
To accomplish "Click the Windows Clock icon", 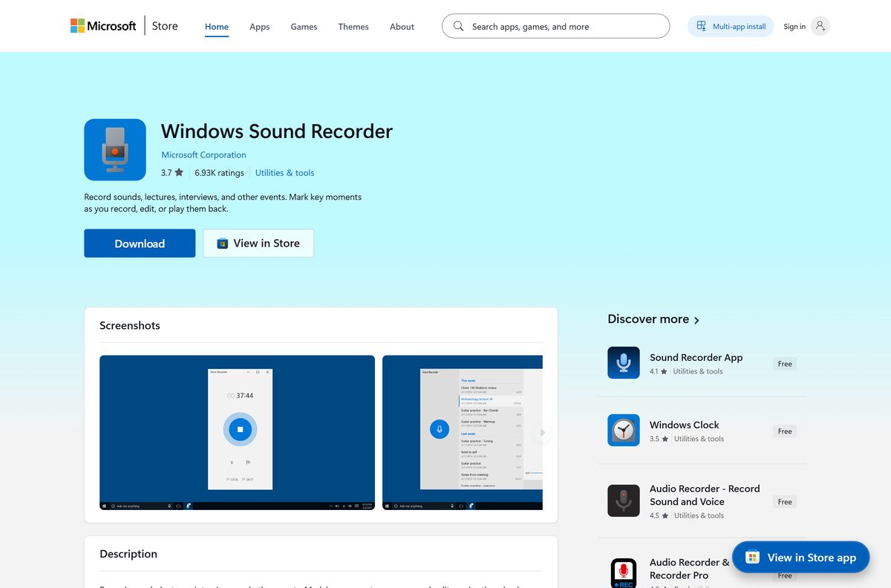I will point(624,431).
